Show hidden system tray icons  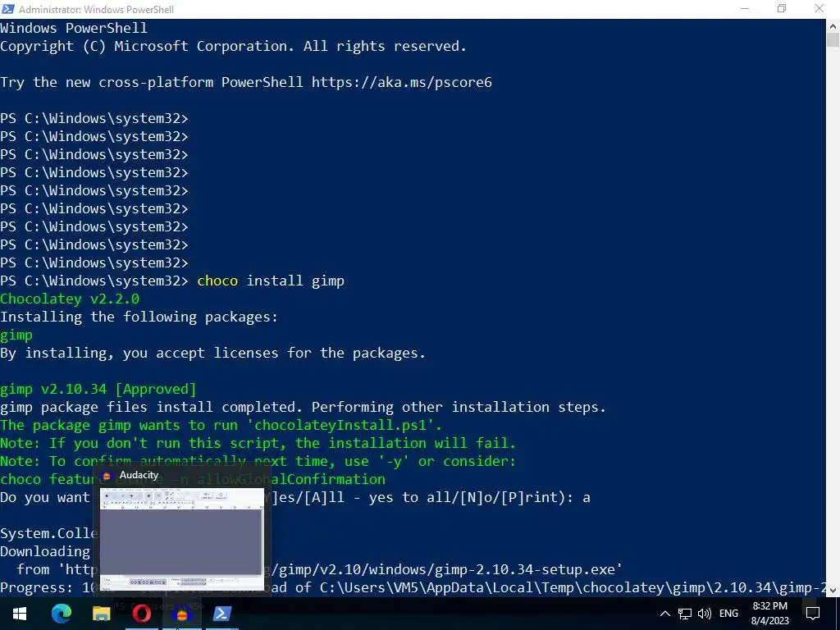(664, 614)
